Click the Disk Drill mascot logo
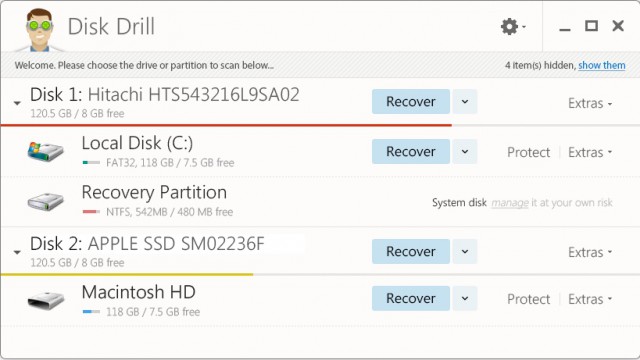This screenshot has height=360, width=640. tap(40, 30)
